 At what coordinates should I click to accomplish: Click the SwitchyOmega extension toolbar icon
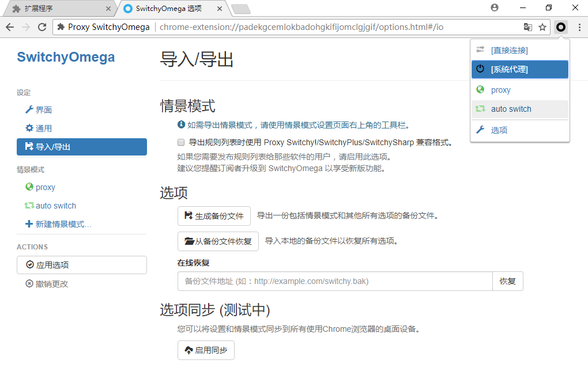pyautogui.click(x=561, y=27)
